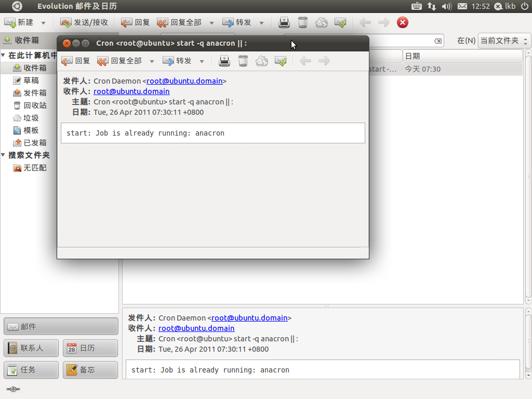Click the not-junk icon in main toolbar
Image resolution: width=532 pixels, height=399 pixels.
click(340, 23)
